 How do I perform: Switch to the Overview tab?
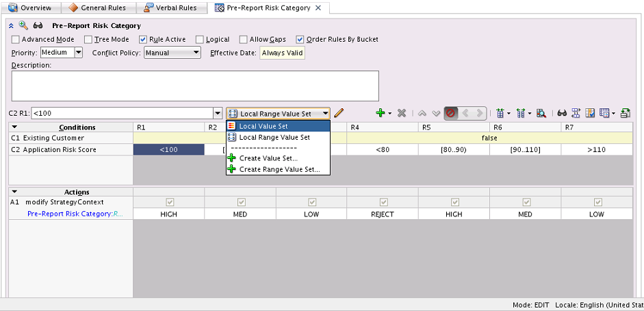click(x=31, y=8)
